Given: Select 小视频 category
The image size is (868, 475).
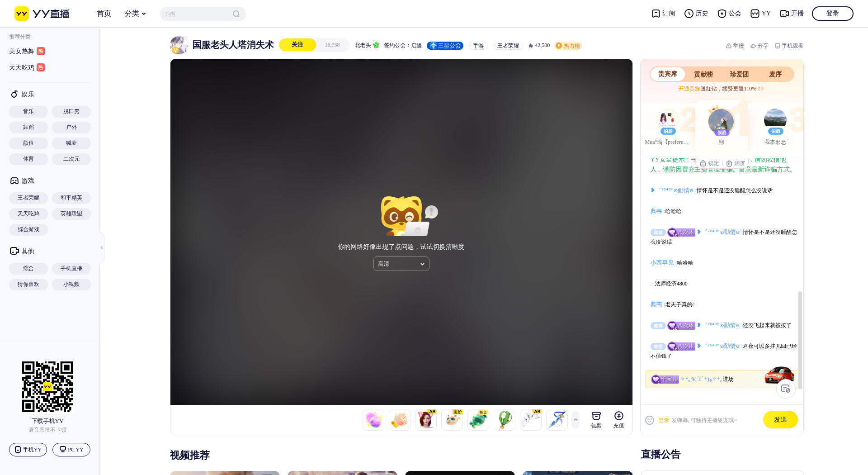Looking at the screenshot, I should tap(71, 284).
